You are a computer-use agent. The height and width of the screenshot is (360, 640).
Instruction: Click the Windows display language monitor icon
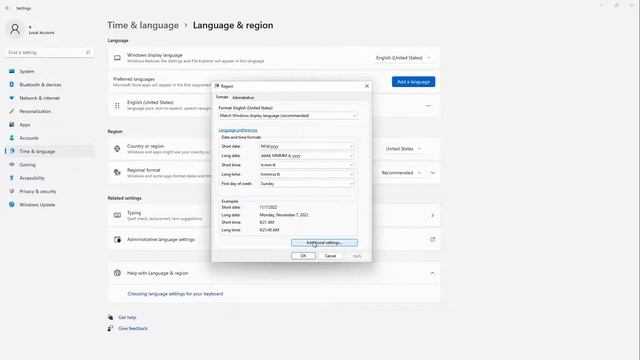tap(117, 58)
